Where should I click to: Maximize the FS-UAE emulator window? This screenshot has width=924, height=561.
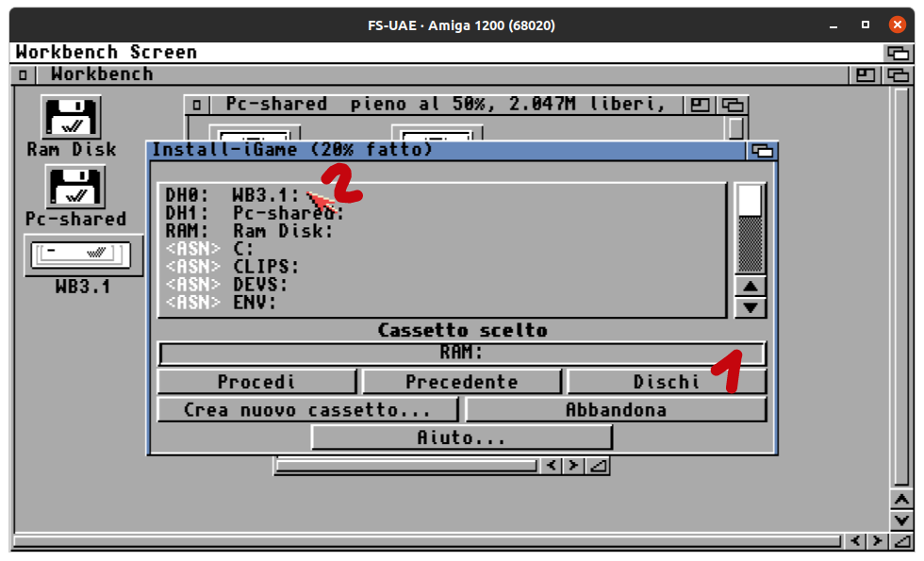tap(866, 25)
